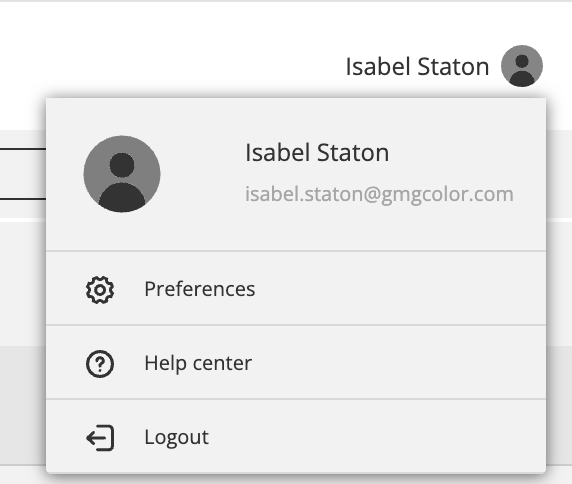
Task: Click the Preferences text label
Action: click(200, 289)
